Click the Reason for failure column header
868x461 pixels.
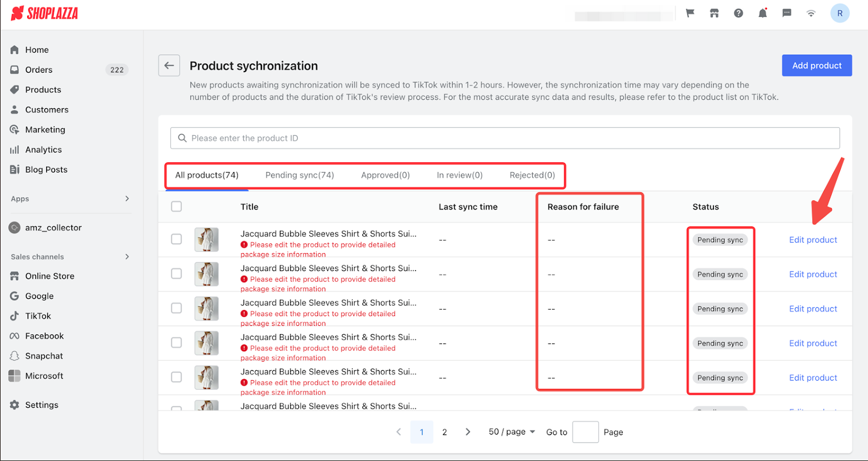(x=583, y=206)
